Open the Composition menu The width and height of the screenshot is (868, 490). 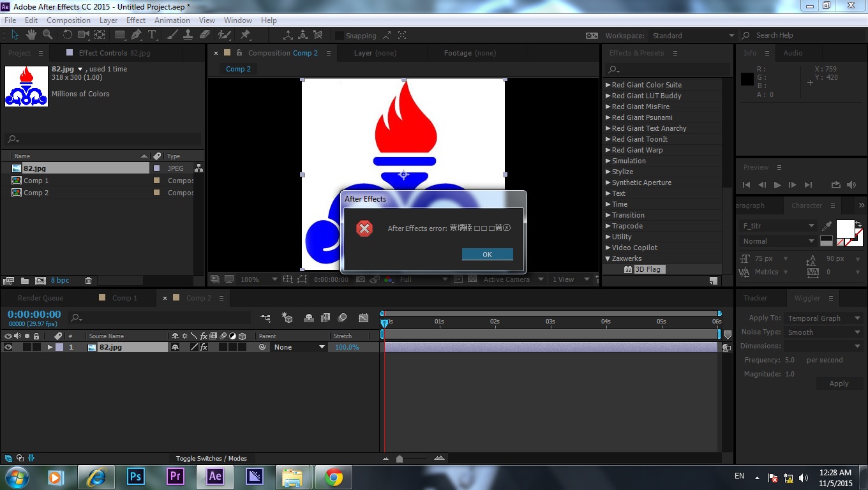(68, 20)
